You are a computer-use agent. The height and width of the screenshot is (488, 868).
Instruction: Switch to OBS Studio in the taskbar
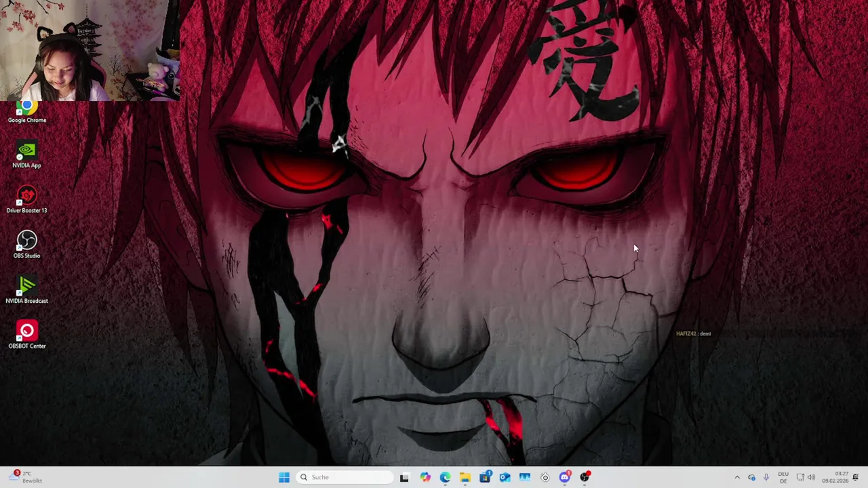pos(585,477)
